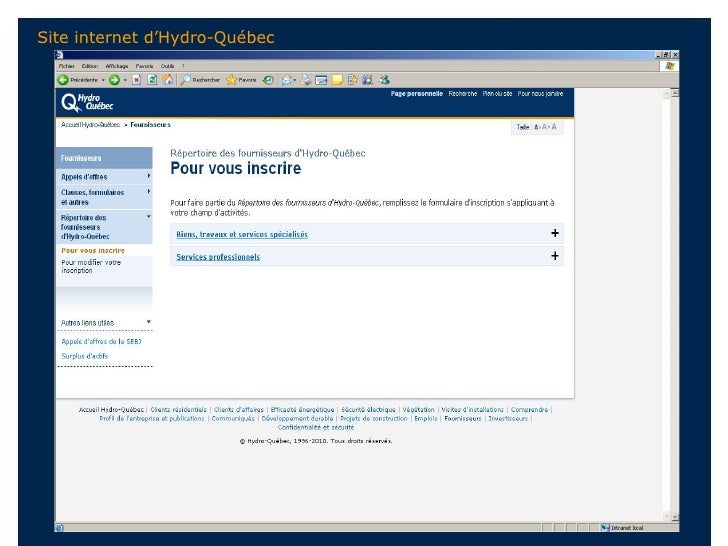Expand the Appels d'offres sidebar item

point(104,176)
